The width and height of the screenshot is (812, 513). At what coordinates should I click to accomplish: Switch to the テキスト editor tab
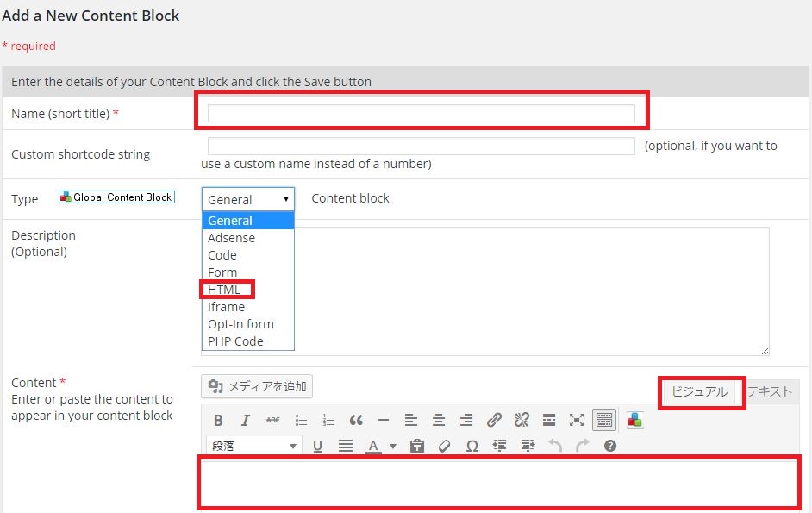tap(769, 391)
